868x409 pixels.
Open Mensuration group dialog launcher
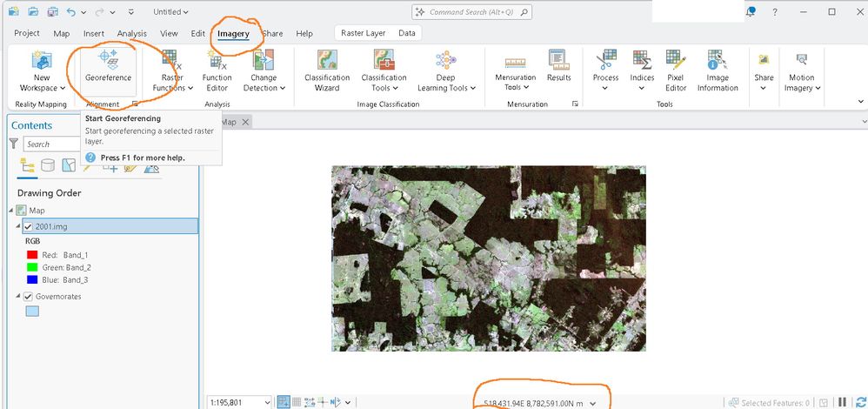pyautogui.click(x=575, y=104)
